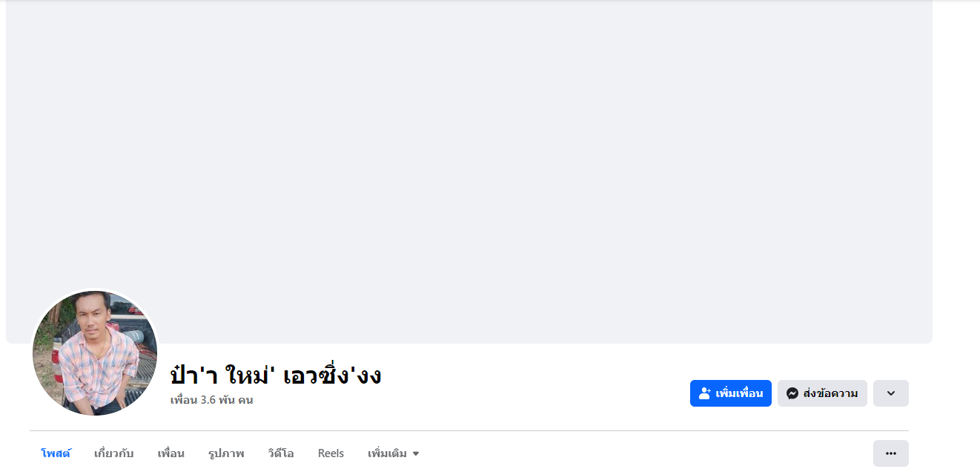Click the add-friend person icon
This screenshot has width=980, height=469.
(705, 393)
